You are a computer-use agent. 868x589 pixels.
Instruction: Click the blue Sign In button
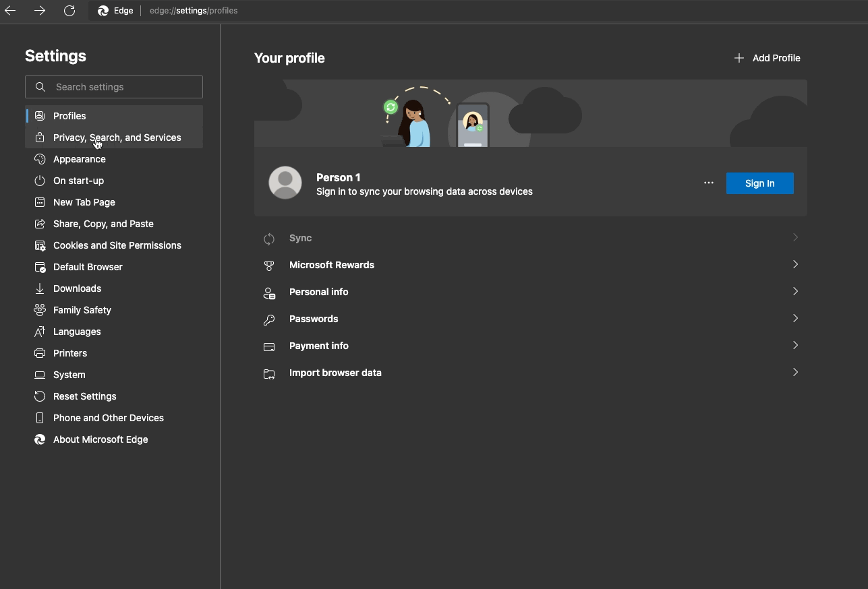760,183
